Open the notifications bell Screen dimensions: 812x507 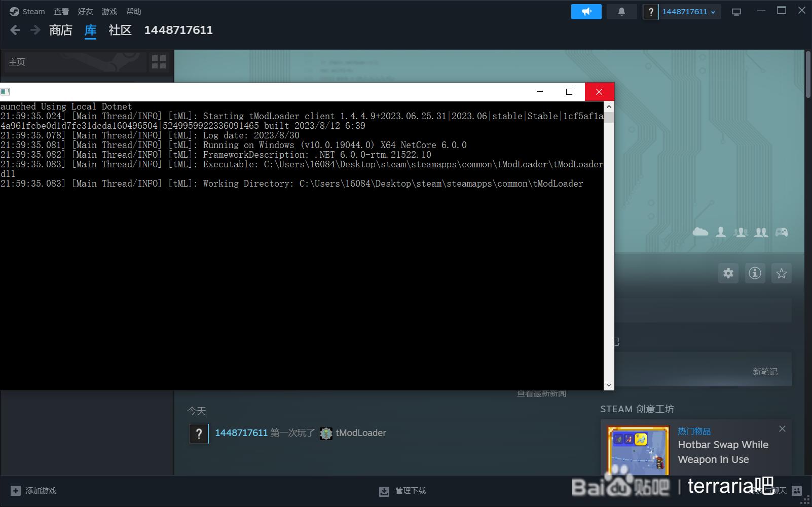point(621,12)
